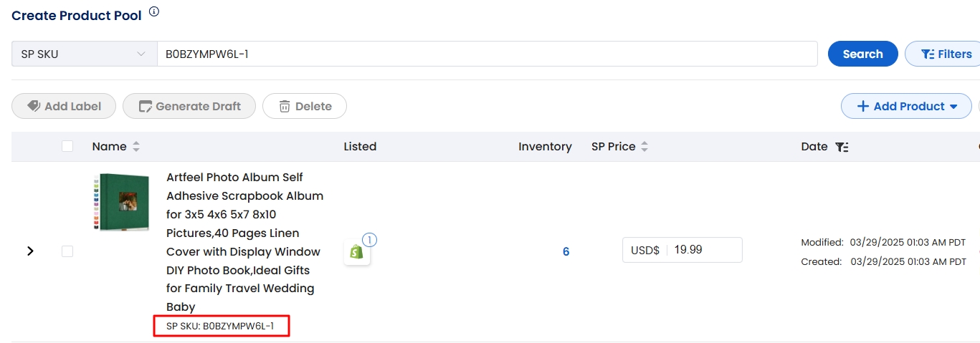This screenshot has height=343, width=980.
Task: Click the Generate Draft button
Action: click(189, 106)
